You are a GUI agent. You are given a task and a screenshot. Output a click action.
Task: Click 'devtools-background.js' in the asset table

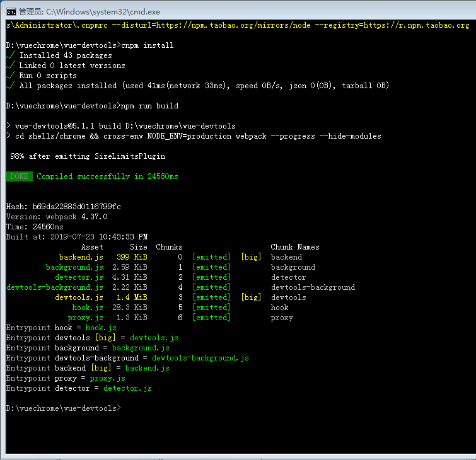pos(55,287)
